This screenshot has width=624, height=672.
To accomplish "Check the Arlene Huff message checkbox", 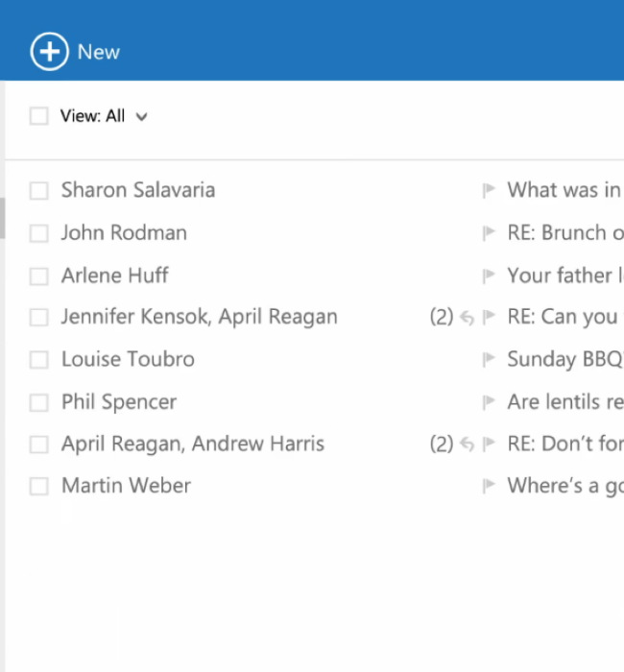I will point(39,276).
